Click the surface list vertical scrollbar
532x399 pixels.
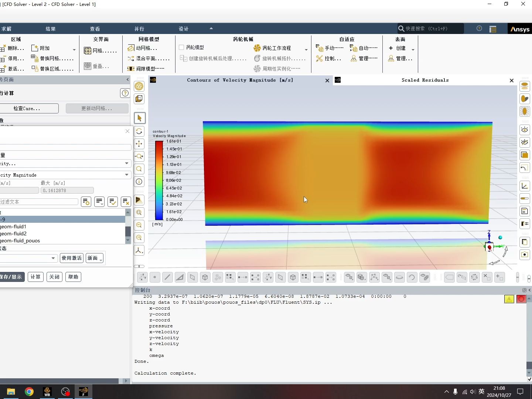(x=128, y=226)
